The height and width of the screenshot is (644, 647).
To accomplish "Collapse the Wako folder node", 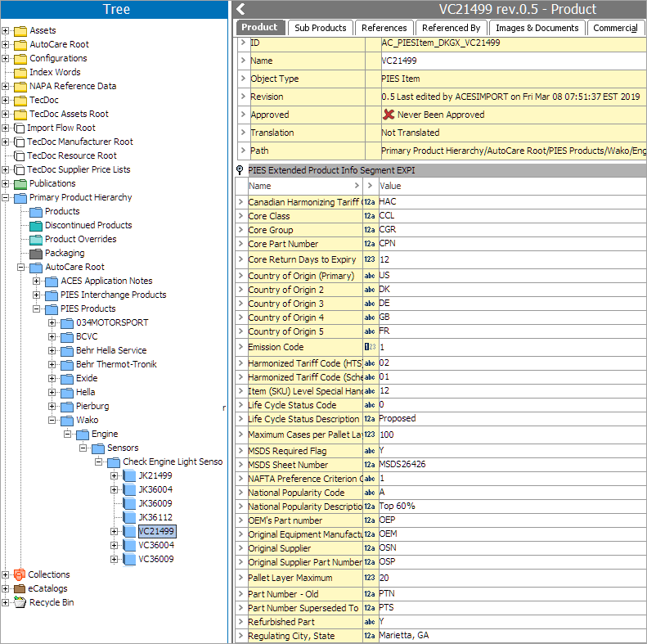I will (52, 420).
